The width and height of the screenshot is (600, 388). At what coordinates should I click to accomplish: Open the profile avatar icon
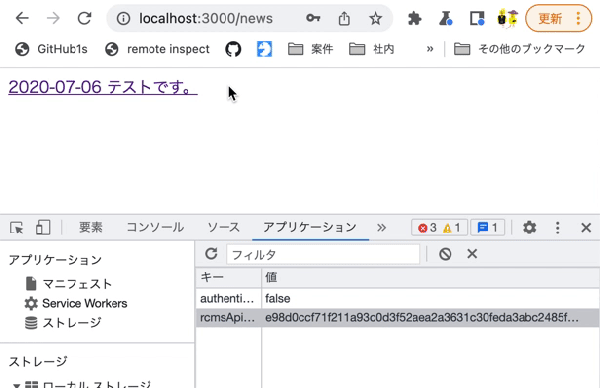(507, 18)
